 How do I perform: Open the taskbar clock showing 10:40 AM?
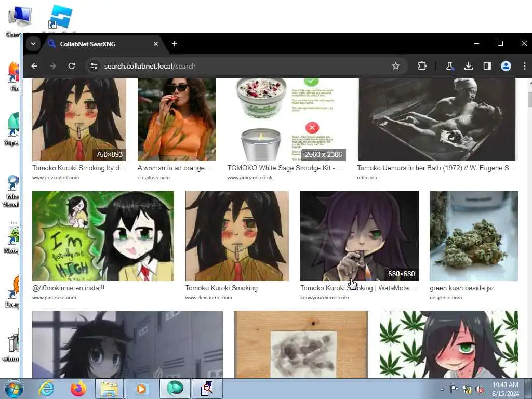tap(505, 389)
